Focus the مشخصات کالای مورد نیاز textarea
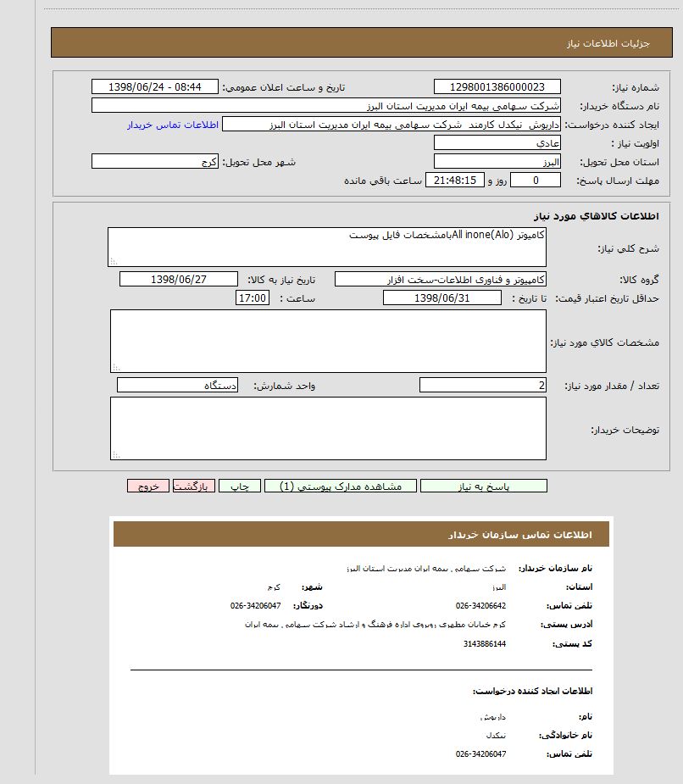 [328, 341]
